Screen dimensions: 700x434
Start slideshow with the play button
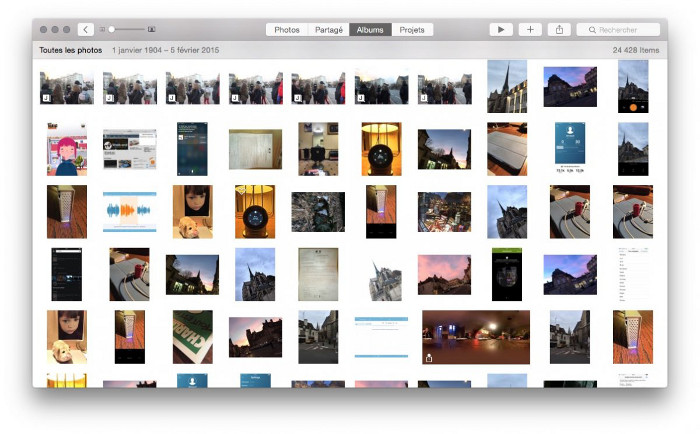coord(501,30)
